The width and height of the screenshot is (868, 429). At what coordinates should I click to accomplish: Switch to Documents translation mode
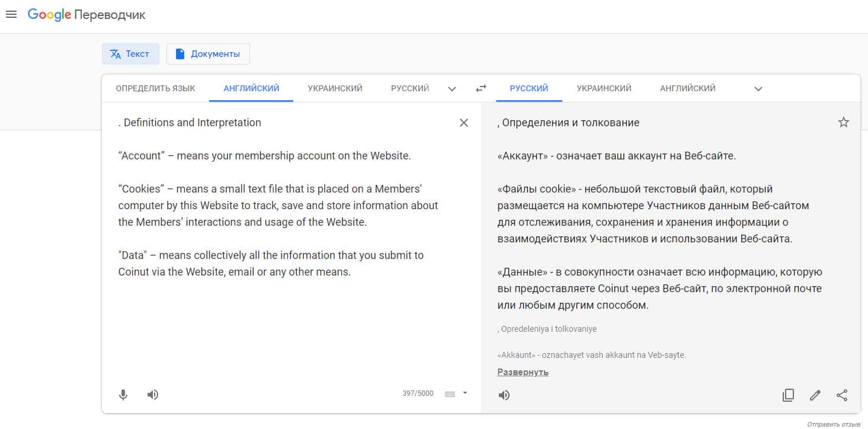tap(208, 54)
